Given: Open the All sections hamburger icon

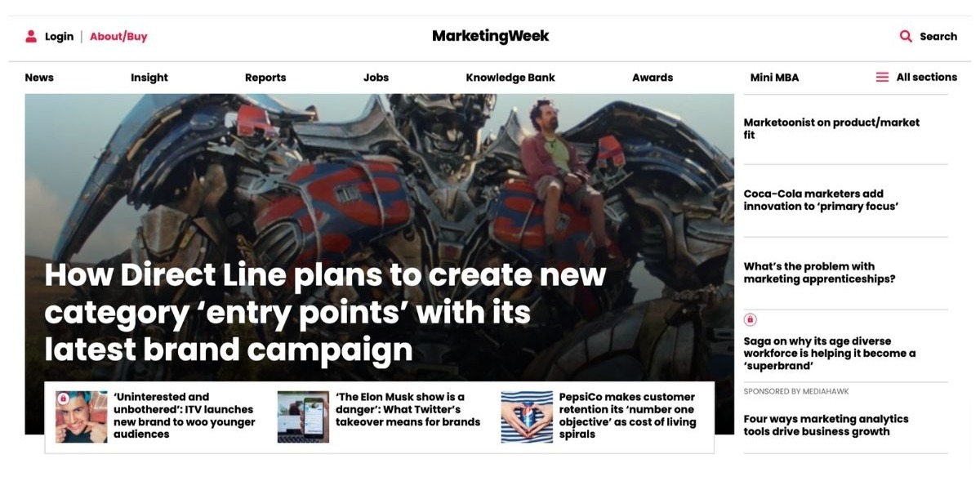Looking at the screenshot, I should pos(882,77).
